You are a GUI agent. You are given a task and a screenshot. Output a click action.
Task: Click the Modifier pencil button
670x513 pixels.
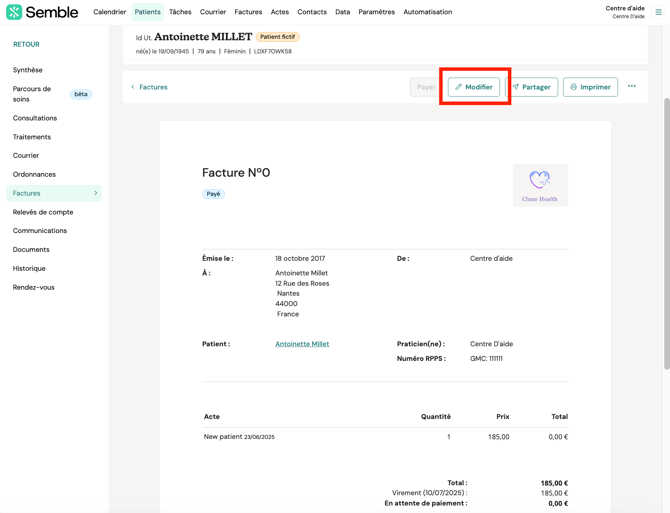click(x=474, y=87)
